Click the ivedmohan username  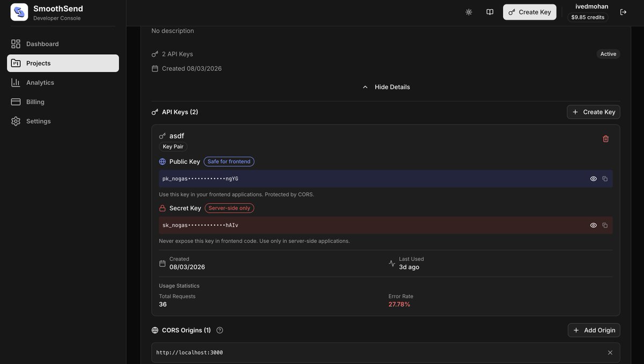click(592, 6)
